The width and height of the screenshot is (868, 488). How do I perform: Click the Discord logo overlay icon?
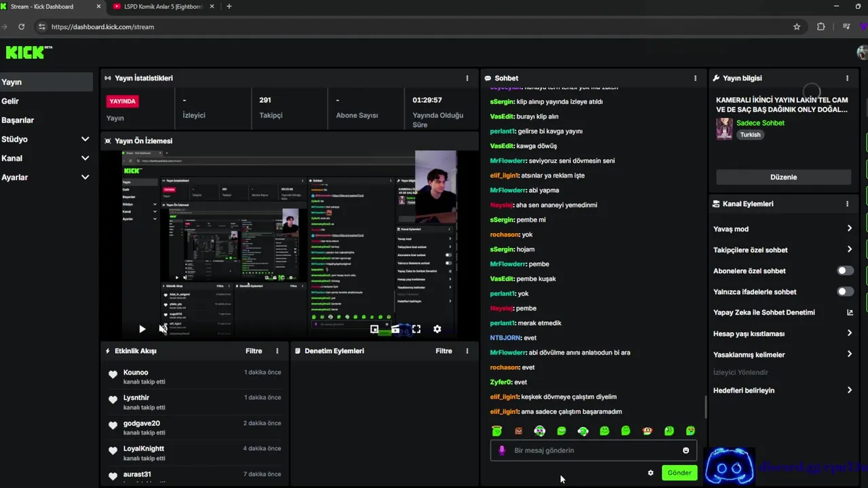pos(729,468)
